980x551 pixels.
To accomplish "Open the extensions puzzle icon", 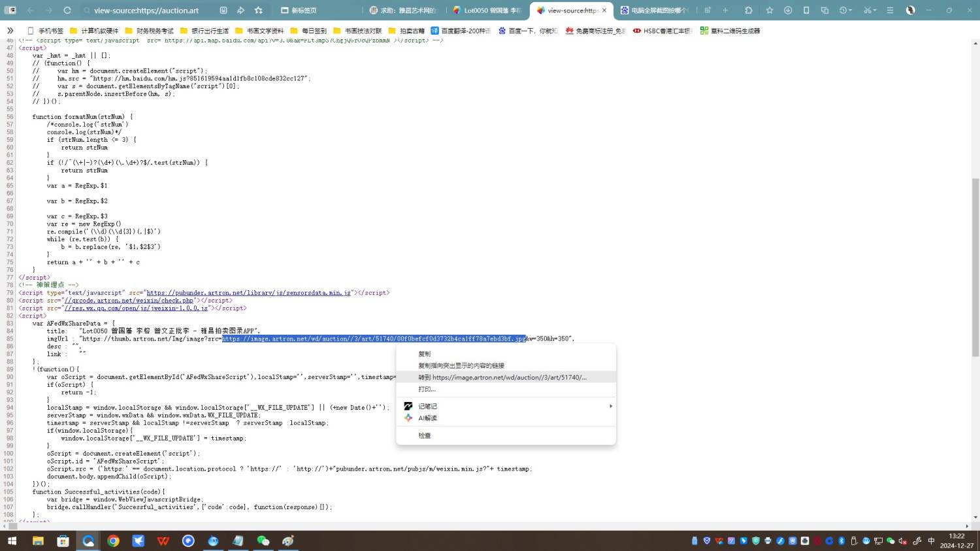I will 749,10.
